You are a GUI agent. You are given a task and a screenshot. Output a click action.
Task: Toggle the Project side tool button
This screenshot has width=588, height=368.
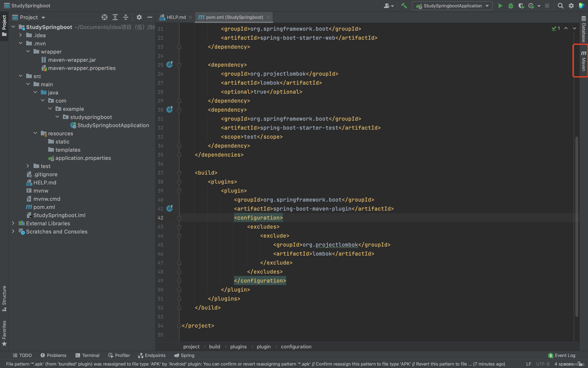click(x=4, y=26)
